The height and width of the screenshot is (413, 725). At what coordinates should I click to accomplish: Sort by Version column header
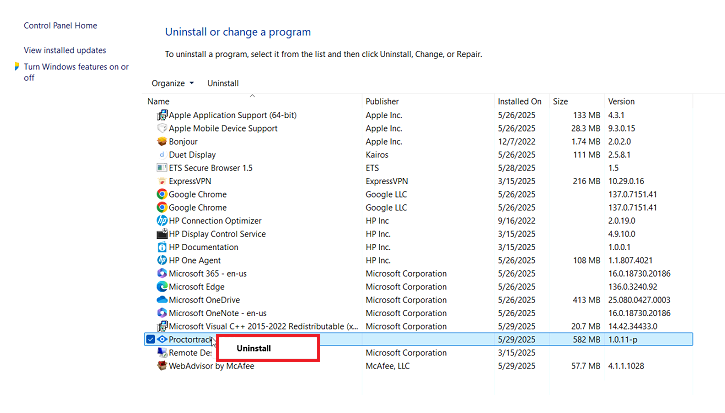point(621,101)
